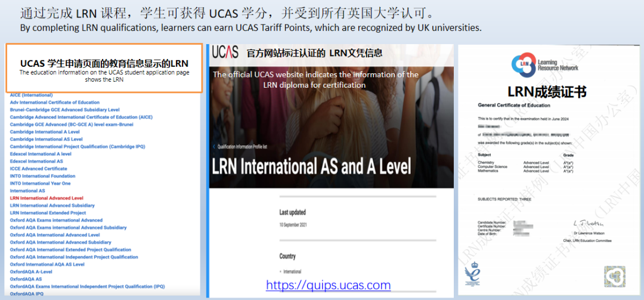
Task: Click Dr Lawrence Watson signature name
Action: point(590,232)
